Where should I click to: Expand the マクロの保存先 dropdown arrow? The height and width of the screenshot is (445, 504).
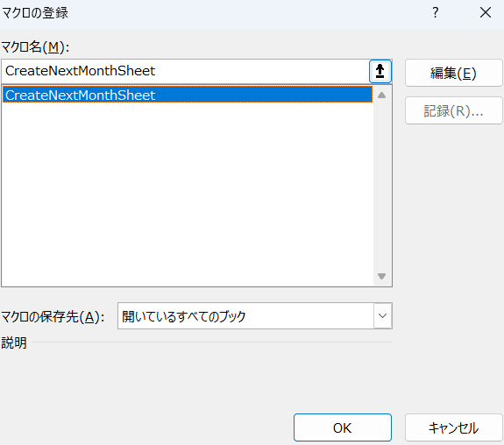click(x=382, y=316)
